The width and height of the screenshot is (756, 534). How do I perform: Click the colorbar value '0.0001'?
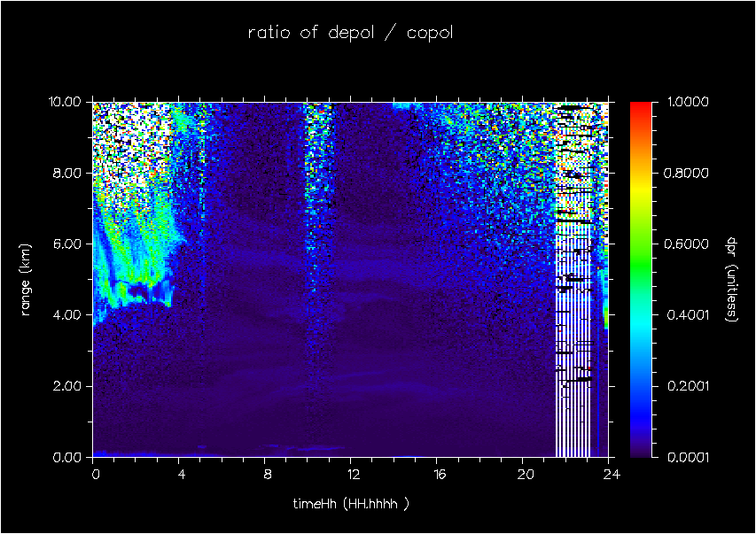(x=687, y=457)
